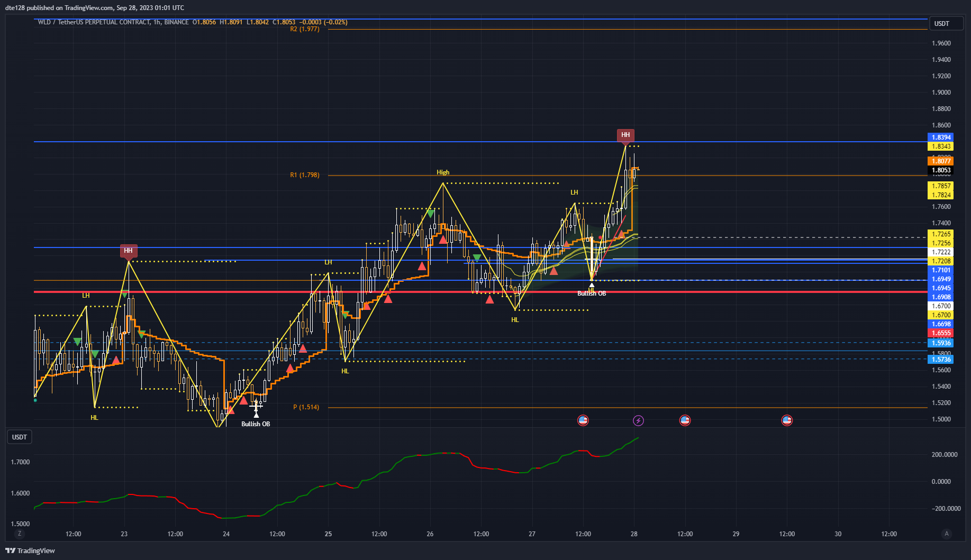Viewport: 971px width, 560px height.
Task: Select the orange 1.8077 price label
Action: 941,161
